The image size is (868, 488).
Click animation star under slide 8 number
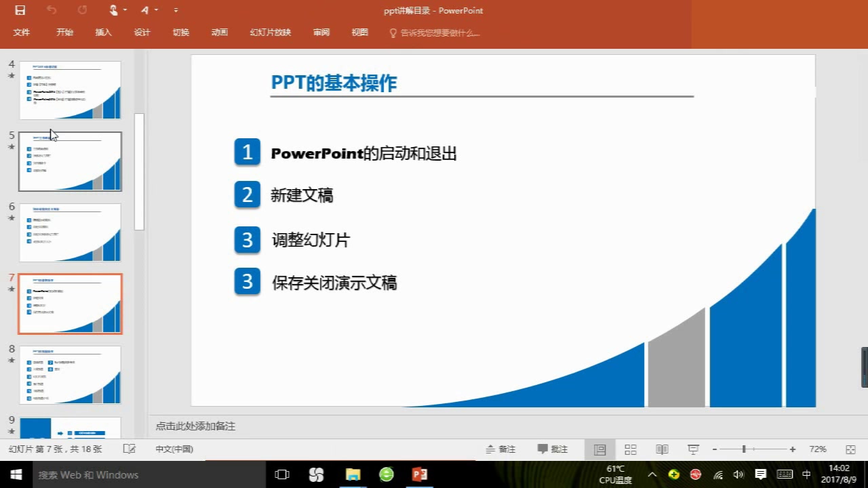tap(12, 360)
